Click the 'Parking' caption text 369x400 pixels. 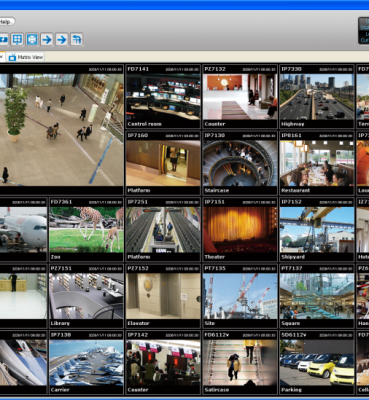click(x=291, y=390)
